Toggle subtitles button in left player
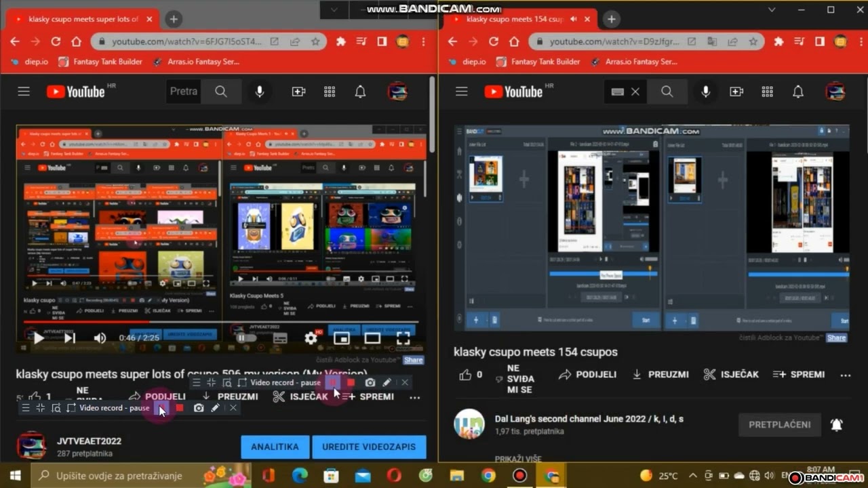 (x=279, y=338)
